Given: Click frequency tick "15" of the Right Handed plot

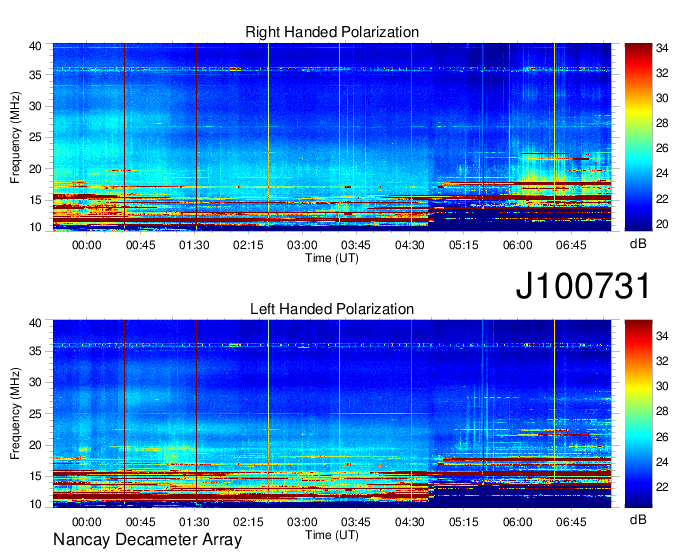Looking at the screenshot, I should 35,200.
